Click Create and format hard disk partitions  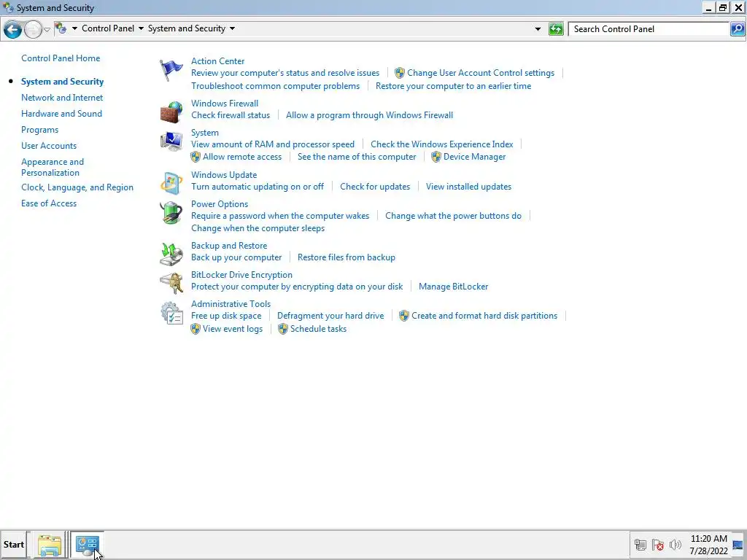coord(484,316)
